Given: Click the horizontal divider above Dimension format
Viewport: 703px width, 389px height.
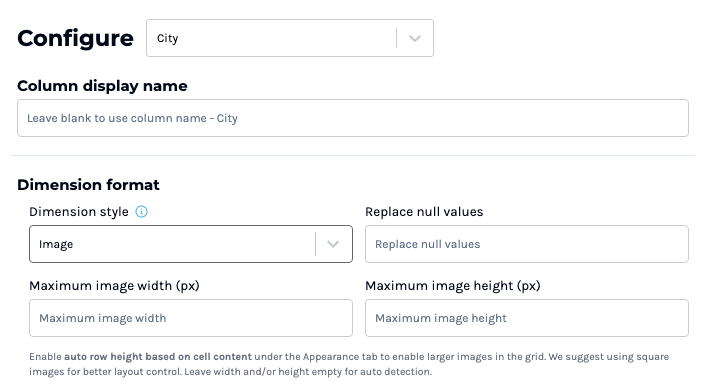Looking at the screenshot, I should click(x=353, y=156).
